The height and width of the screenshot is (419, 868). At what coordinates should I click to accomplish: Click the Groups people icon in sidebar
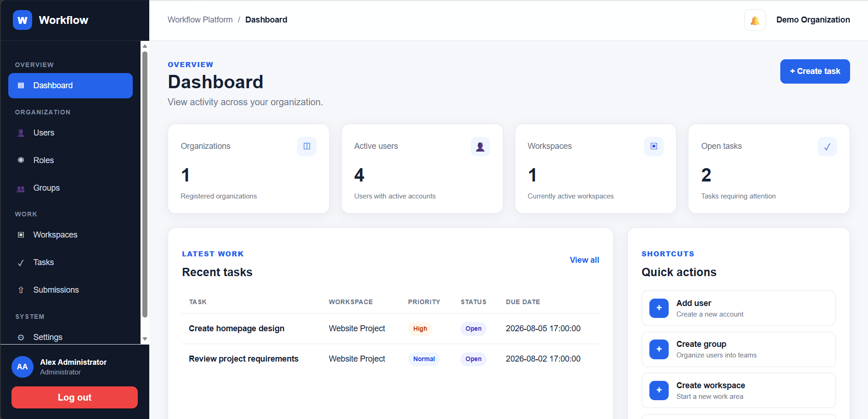tap(21, 188)
